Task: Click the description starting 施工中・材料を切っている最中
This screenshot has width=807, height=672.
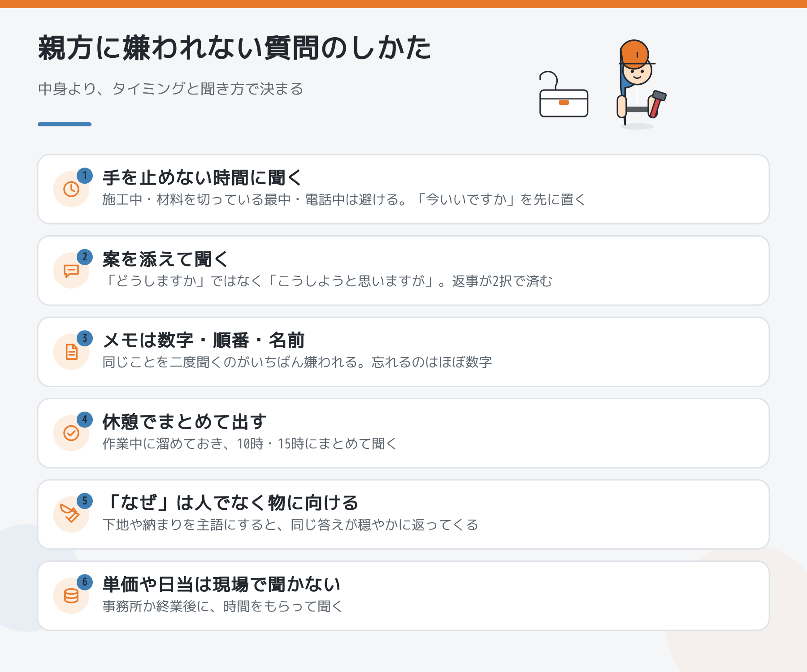Action: tap(344, 200)
